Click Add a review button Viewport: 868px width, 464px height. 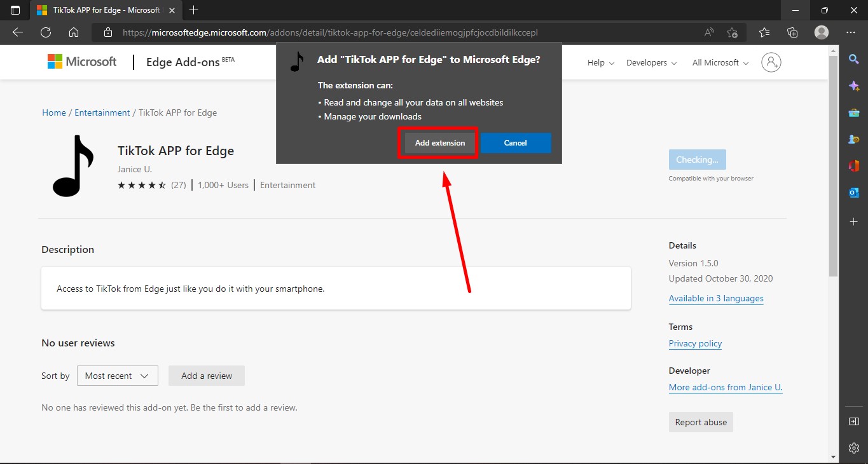tap(207, 376)
